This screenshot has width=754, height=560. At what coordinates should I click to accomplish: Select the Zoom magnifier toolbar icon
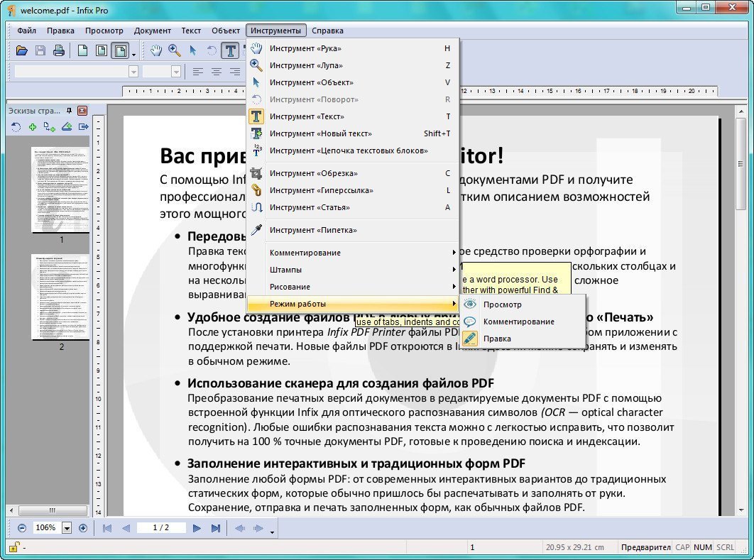coord(175,50)
